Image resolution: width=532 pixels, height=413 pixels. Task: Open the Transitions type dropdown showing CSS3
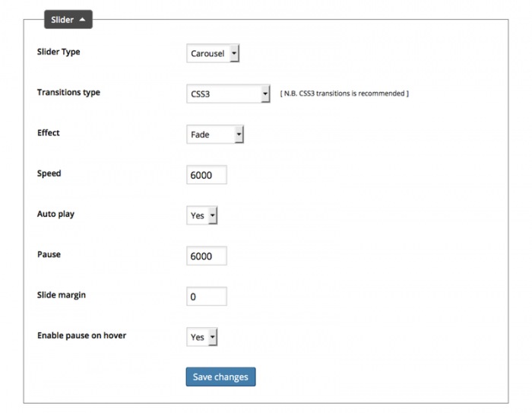click(228, 94)
